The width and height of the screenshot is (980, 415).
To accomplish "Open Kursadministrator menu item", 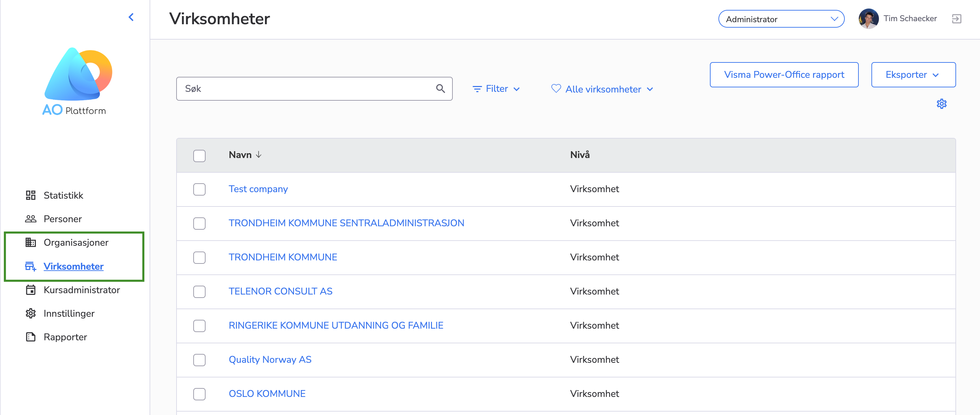I will tap(81, 290).
